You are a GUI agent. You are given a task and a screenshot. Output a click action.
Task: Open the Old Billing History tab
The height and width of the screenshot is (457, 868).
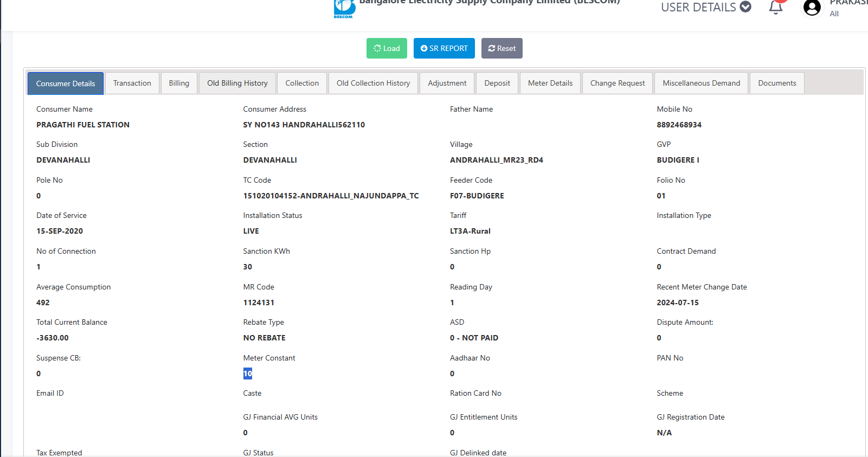(x=237, y=83)
